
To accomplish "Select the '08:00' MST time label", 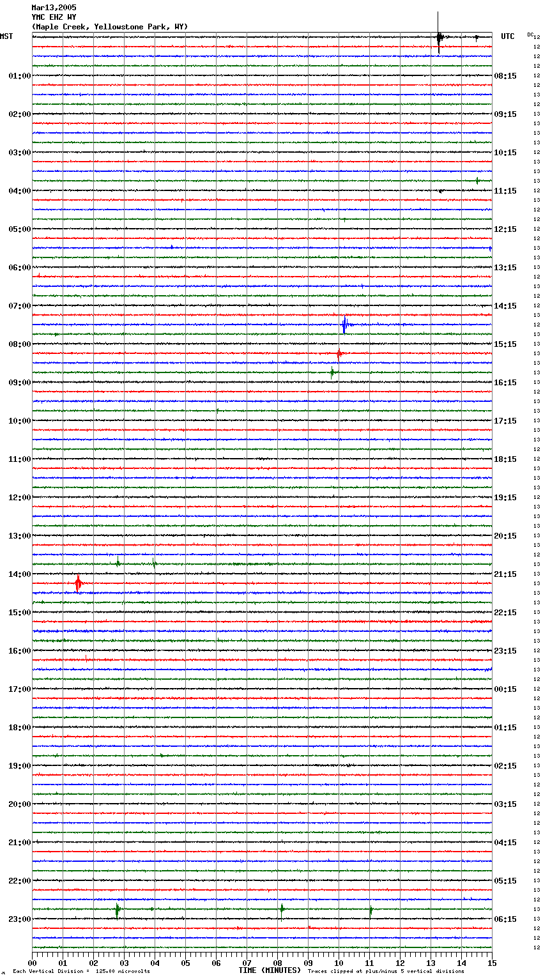I will (20, 344).
